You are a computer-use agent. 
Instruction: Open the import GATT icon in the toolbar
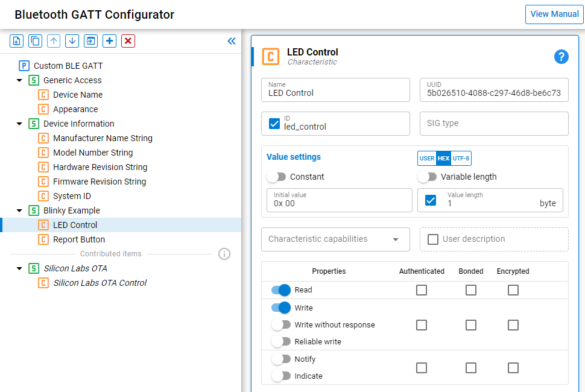[x=91, y=41]
